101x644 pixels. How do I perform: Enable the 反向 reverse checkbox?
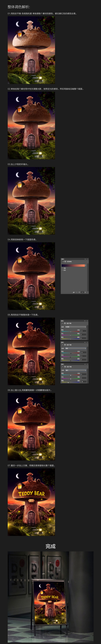click(62, 270)
